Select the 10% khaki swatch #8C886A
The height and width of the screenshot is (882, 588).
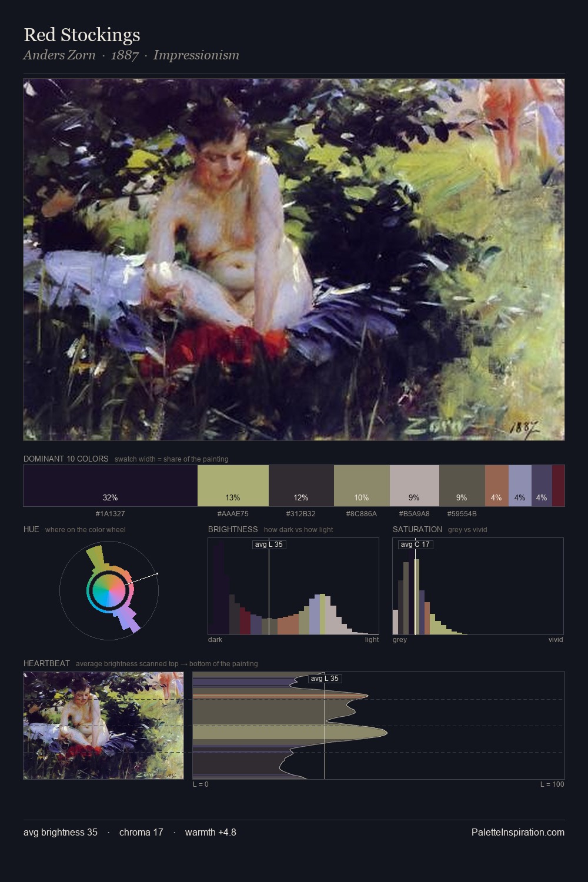click(x=362, y=486)
